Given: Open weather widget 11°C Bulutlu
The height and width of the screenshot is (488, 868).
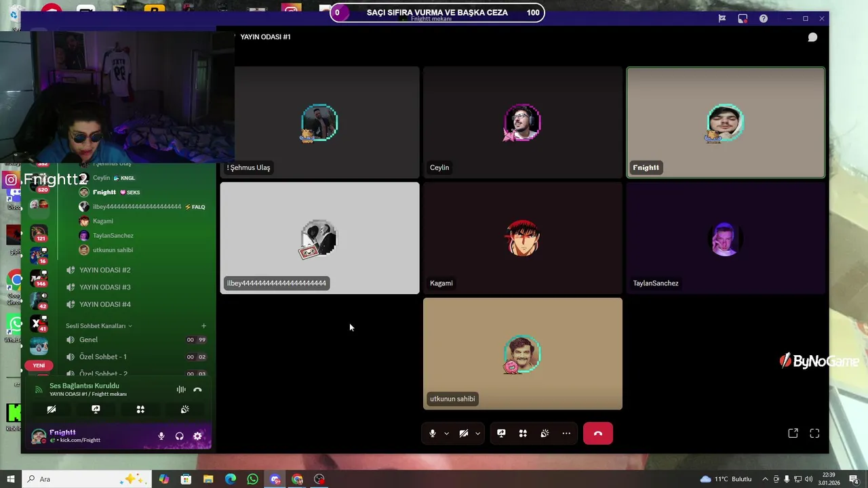Looking at the screenshot, I should [726, 479].
